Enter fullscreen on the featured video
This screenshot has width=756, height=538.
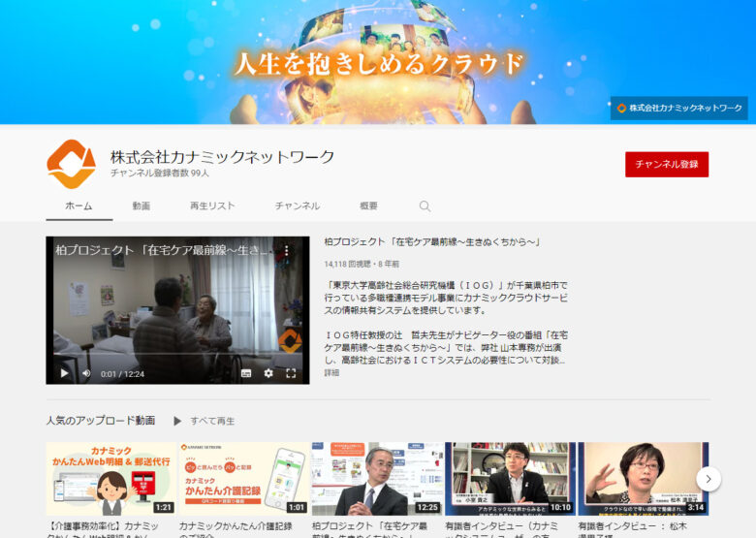coord(291,373)
